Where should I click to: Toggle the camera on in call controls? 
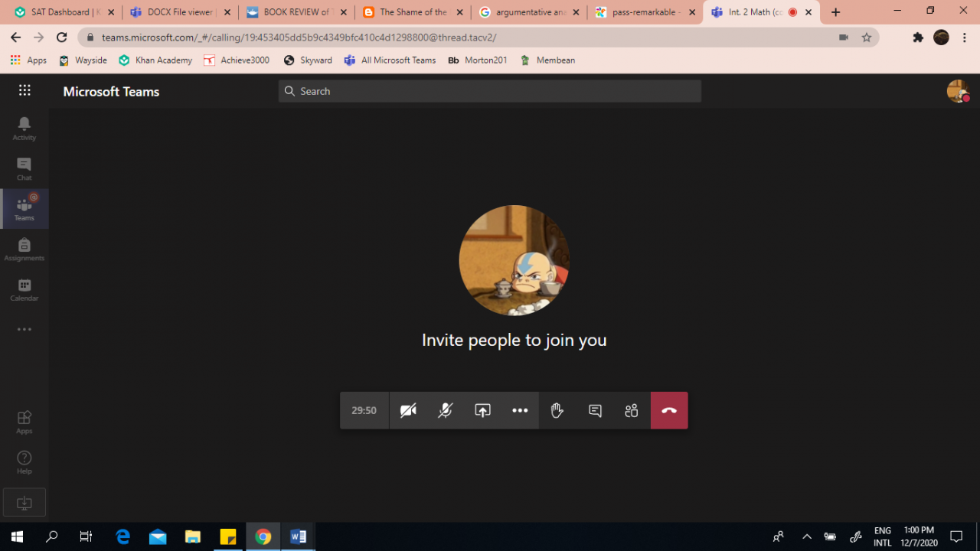[408, 411]
